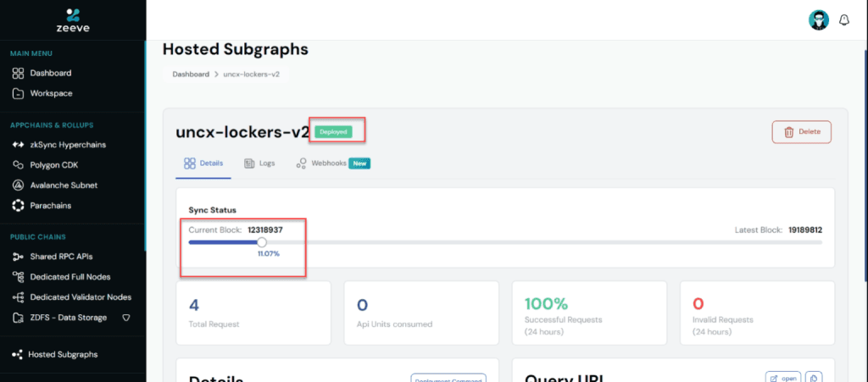The height and width of the screenshot is (382, 868).
Task: Open Dashboard from the sidebar
Action: 50,73
